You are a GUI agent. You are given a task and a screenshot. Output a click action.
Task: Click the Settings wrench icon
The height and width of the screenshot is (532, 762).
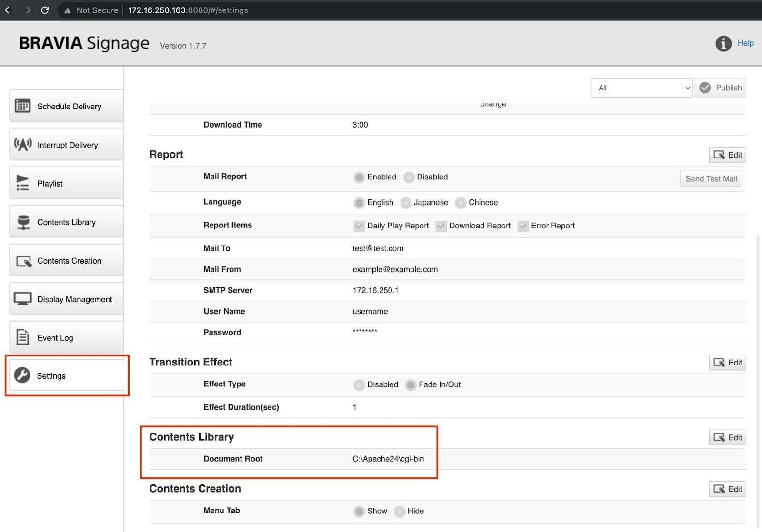click(22, 375)
